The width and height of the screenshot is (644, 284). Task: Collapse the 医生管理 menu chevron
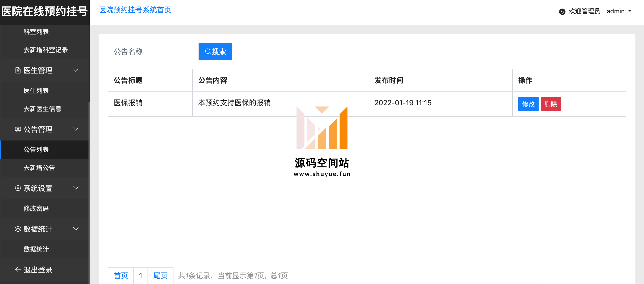click(x=76, y=70)
